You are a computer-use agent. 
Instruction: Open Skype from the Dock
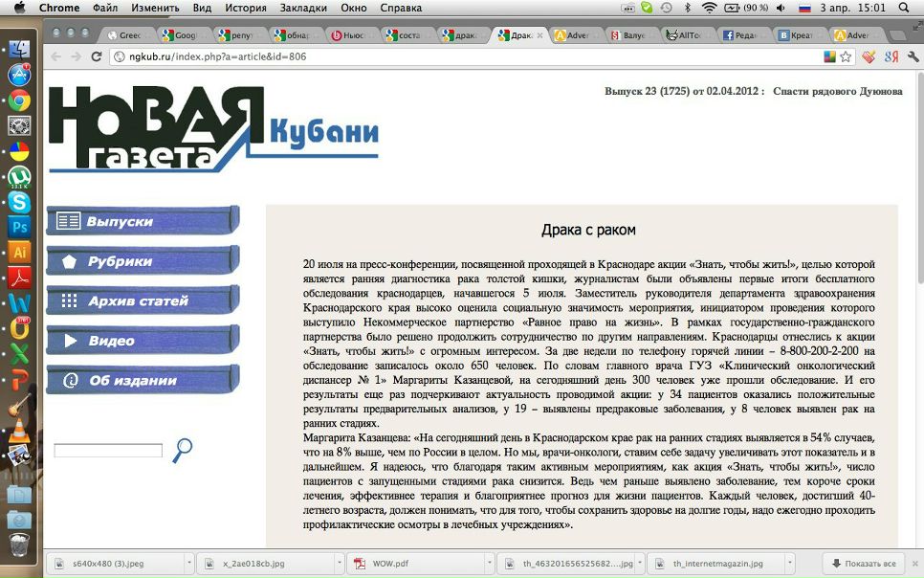coord(19,202)
